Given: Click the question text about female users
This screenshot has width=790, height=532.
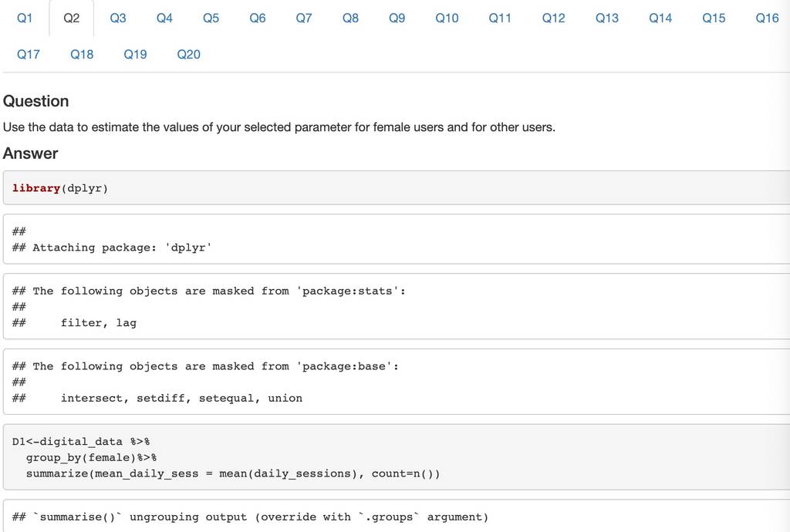Looking at the screenshot, I should pos(279,127).
